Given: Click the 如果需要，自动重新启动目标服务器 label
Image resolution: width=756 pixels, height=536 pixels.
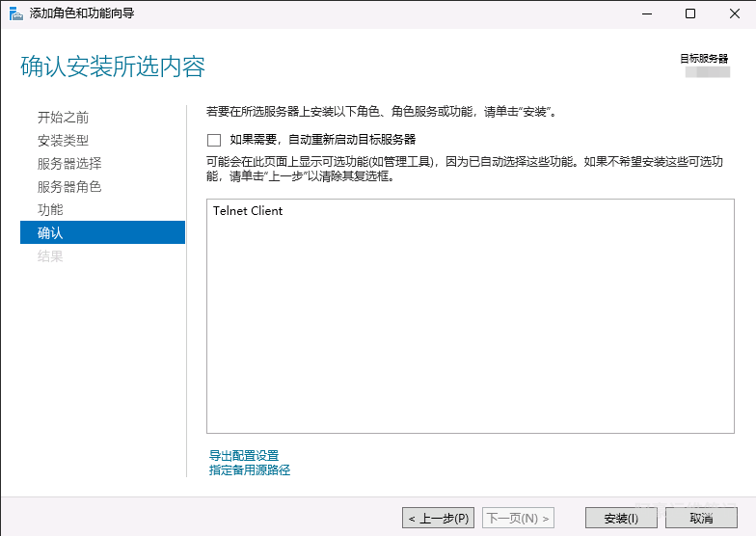Looking at the screenshot, I should 322,140.
